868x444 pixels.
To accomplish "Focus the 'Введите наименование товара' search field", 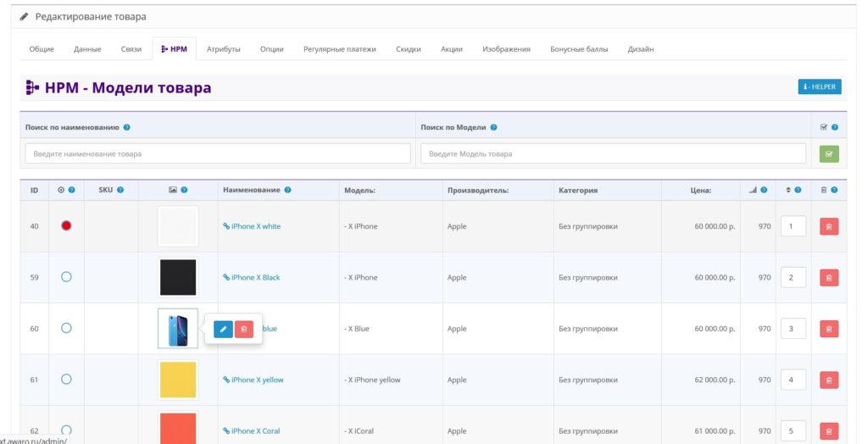I will (218, 154).
